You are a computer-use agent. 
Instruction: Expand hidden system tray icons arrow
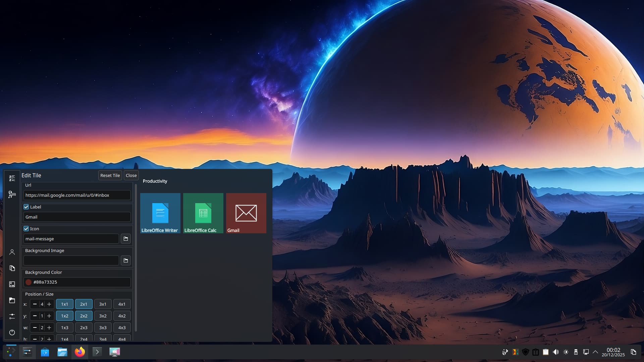click(x=595, y=352)
